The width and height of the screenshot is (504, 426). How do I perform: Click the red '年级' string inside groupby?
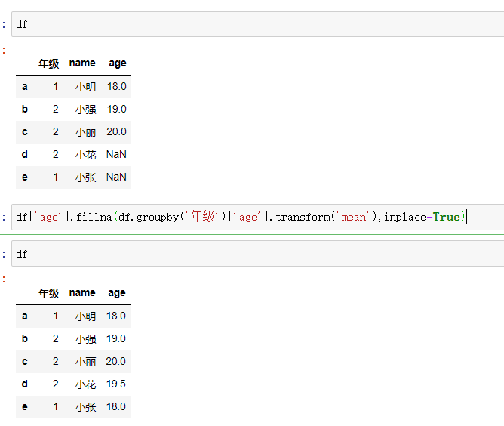204,217
